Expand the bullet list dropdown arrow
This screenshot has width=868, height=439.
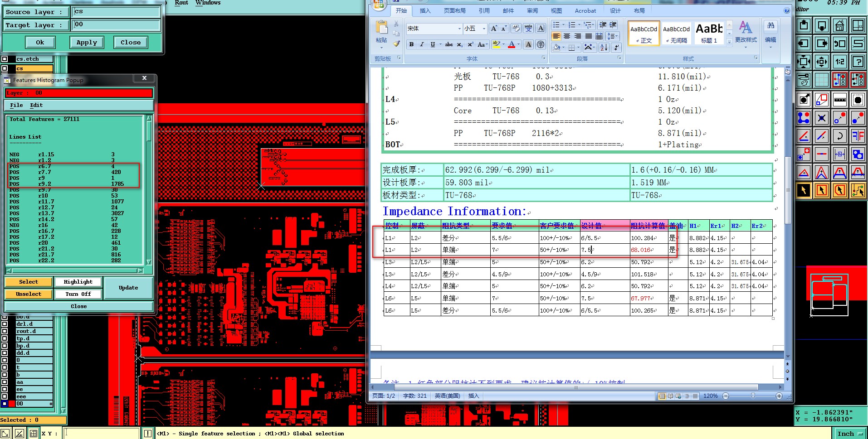click(x=563, y=25)
